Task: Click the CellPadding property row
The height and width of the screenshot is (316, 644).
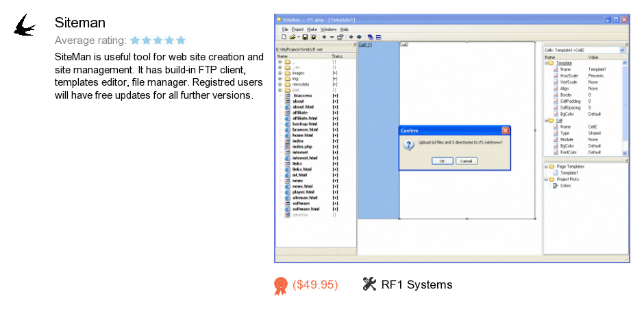Action: pyautogui.click(x=584, y=101)
